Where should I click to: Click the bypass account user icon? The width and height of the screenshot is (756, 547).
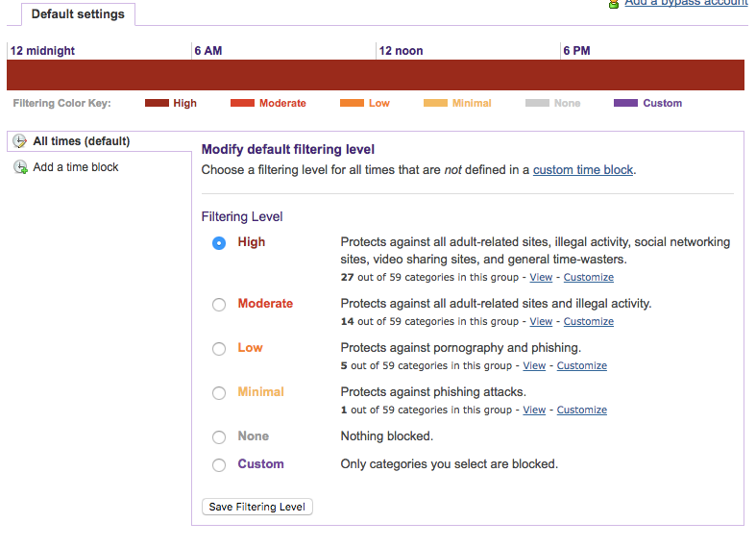point(614,4)
